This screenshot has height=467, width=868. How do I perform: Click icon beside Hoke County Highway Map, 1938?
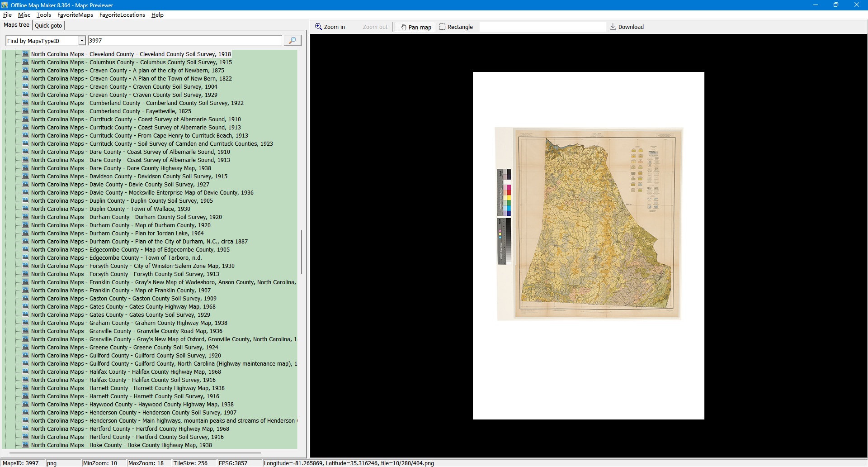click(25, 445)
